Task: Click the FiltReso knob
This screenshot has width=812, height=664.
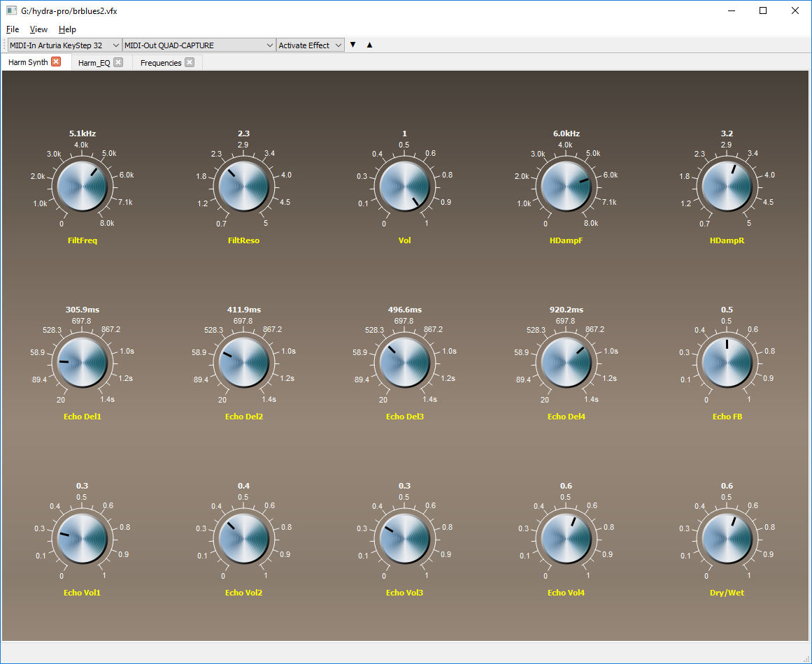Action: pos(243,186)
